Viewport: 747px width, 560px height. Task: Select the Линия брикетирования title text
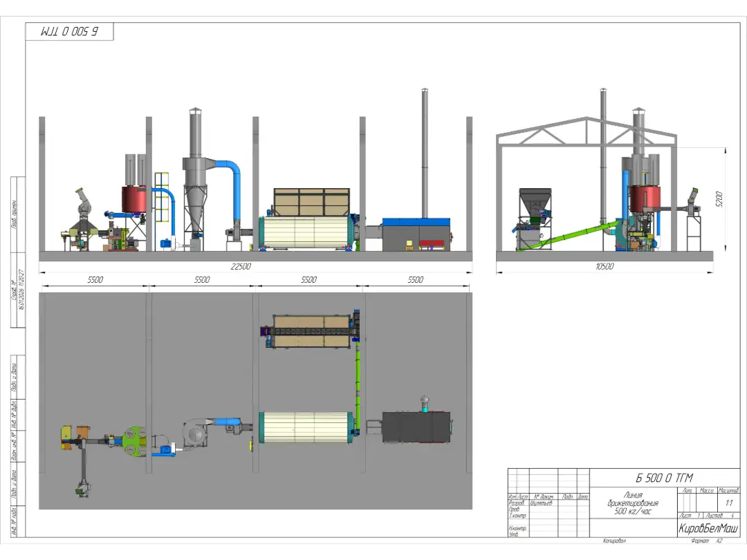tap(633, 503)
